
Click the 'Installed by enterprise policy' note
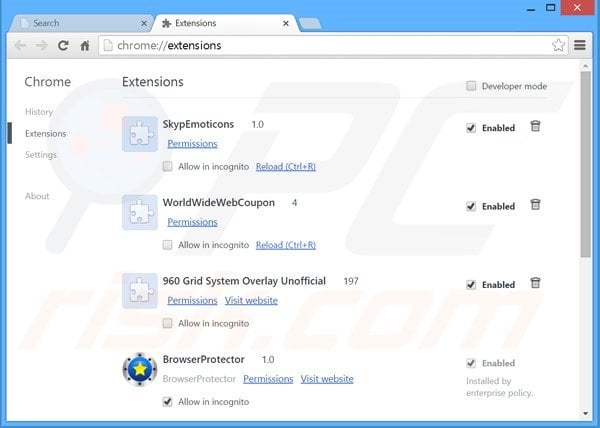pyautogui.click(x=499, y=387)
